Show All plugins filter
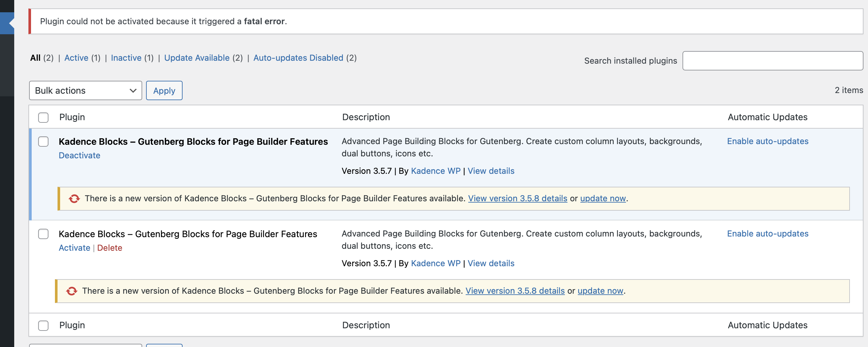Viewport: 868px width, 347px height. [x=35, y=58]
